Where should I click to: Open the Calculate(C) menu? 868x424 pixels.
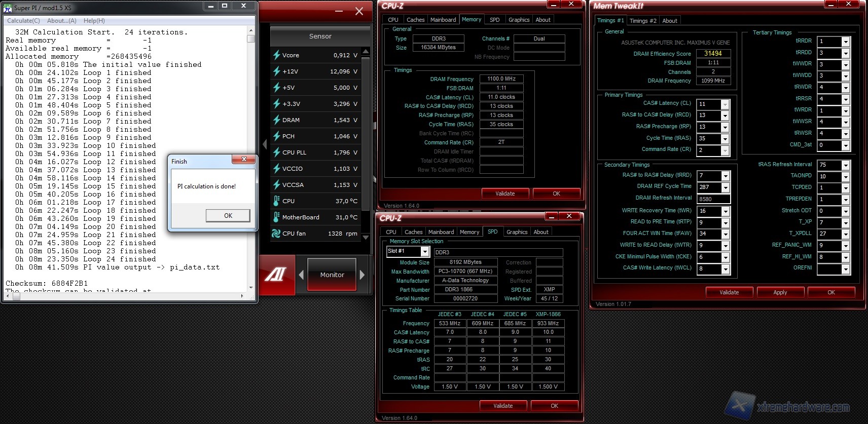click(23, 21)
